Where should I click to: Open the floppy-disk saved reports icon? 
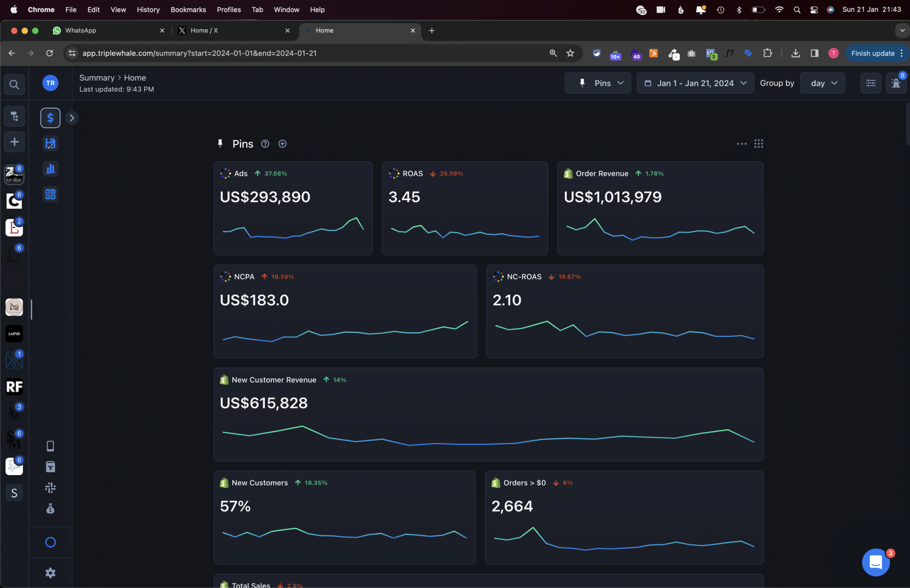(50, 143)
